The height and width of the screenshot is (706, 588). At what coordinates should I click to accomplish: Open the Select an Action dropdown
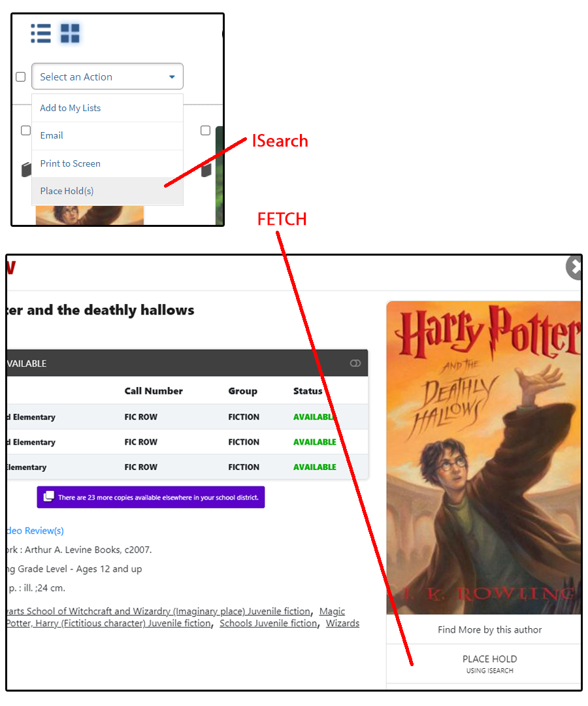click(x=108, y=76)
